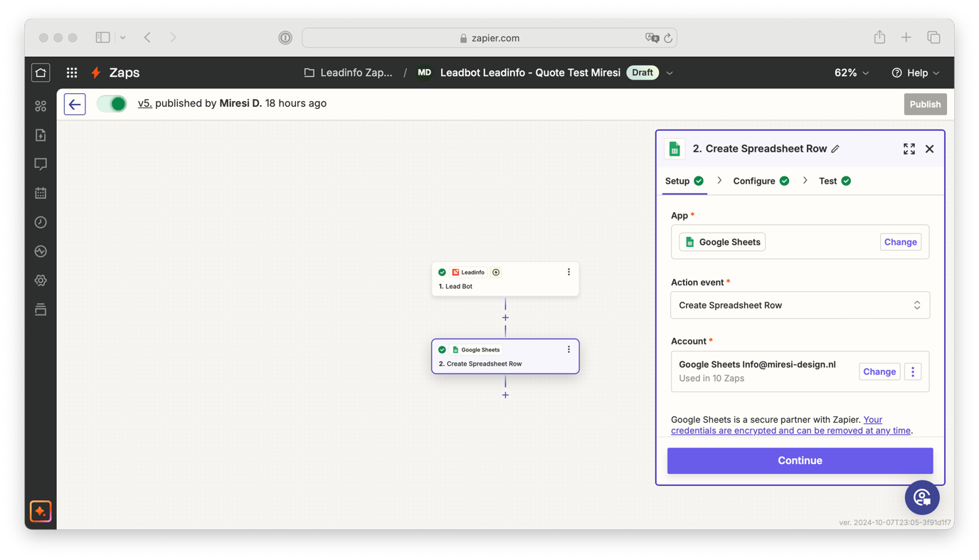Open the Zap title chevron next to Draft

tap(669, 73)
